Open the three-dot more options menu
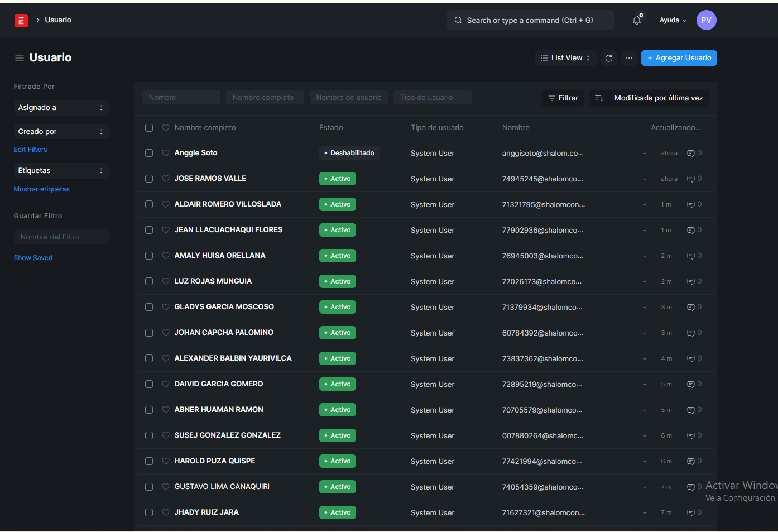This screenshot has width=778, height=532. [x=629, y=58]
